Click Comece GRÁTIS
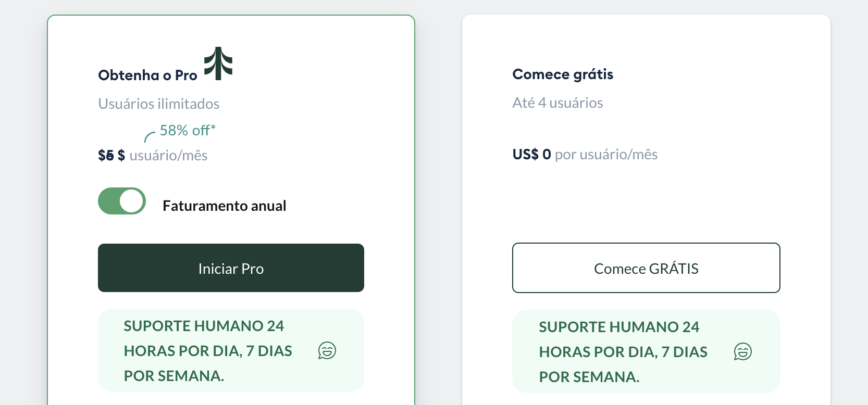Screen dimensions: 868x405 646,268
